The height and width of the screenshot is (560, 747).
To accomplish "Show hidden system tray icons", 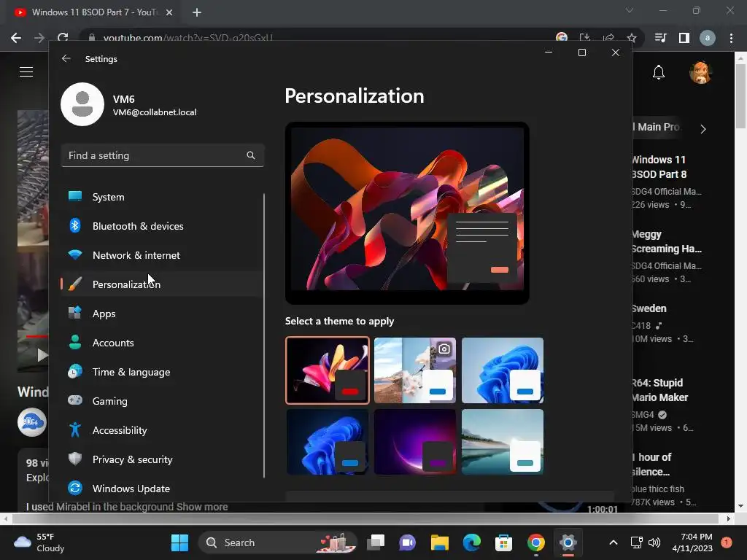I will pyautogui.click(x=614, y=542).
